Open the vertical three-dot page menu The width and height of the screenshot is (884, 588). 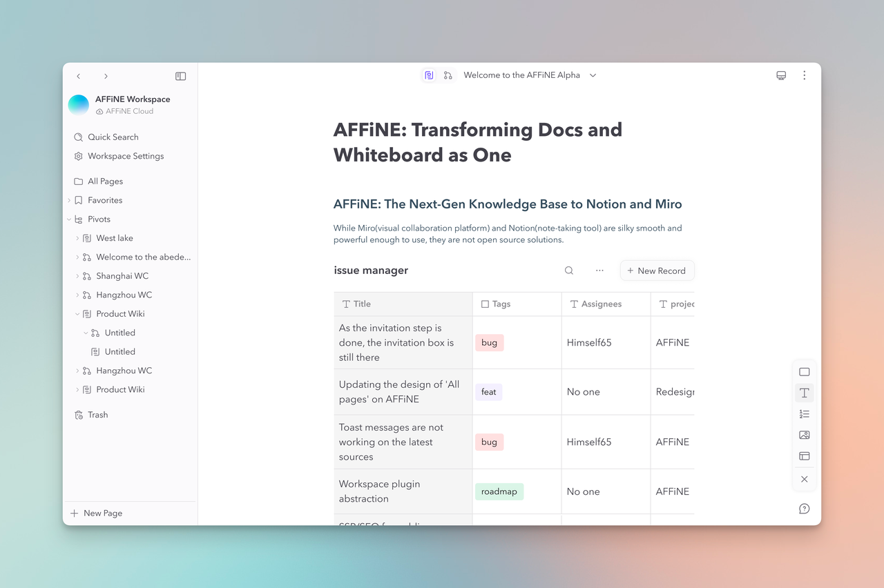(804, 75)
